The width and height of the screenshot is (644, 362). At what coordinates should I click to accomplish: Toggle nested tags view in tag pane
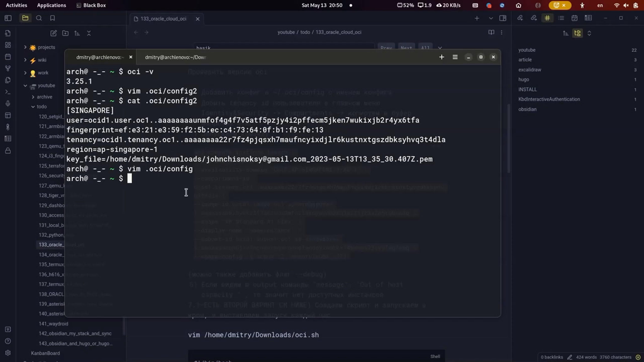(x=577, y=33)
